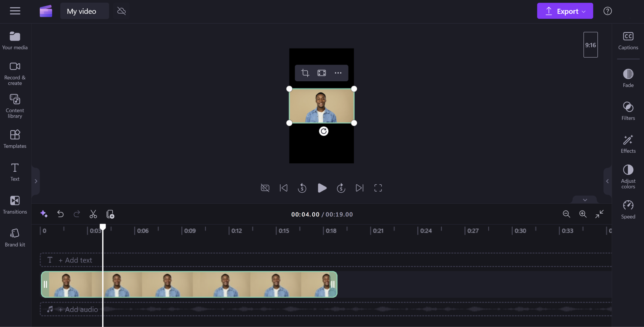Open the Effects panel

628,144
